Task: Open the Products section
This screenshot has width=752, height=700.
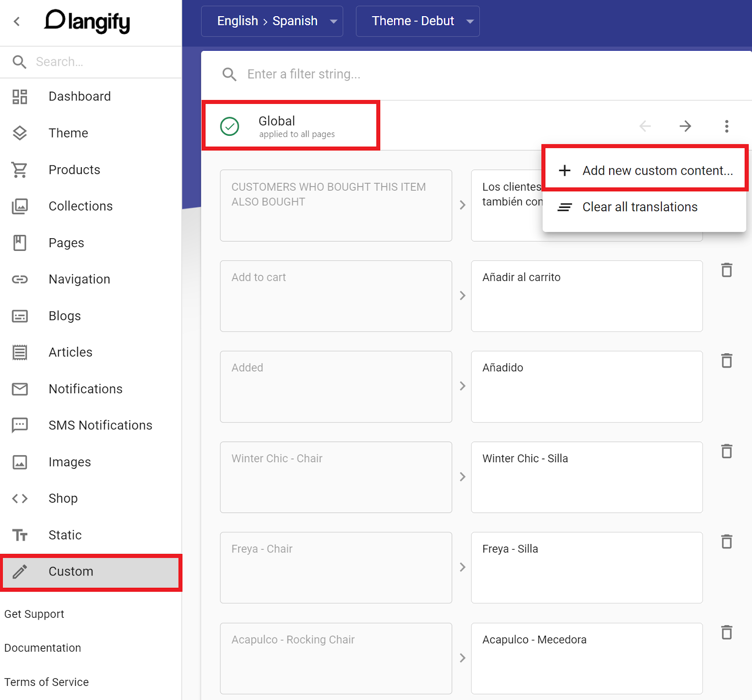Action: [91, 170]
